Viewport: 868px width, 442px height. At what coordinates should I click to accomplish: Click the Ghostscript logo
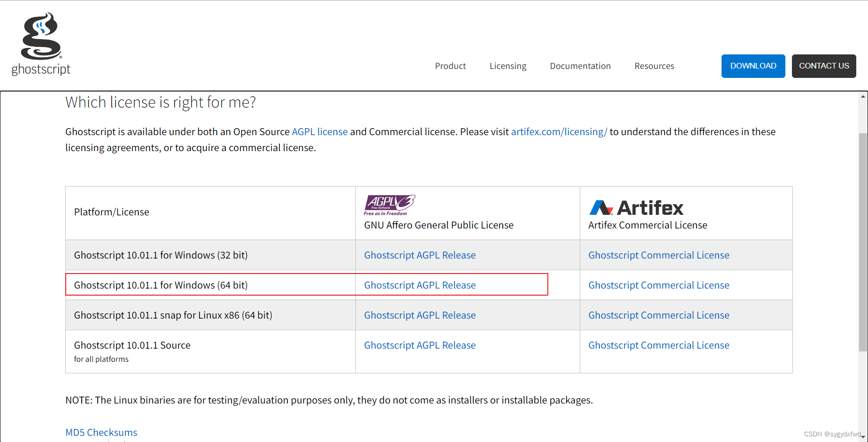pyautogui.click(x=41, y=44)
